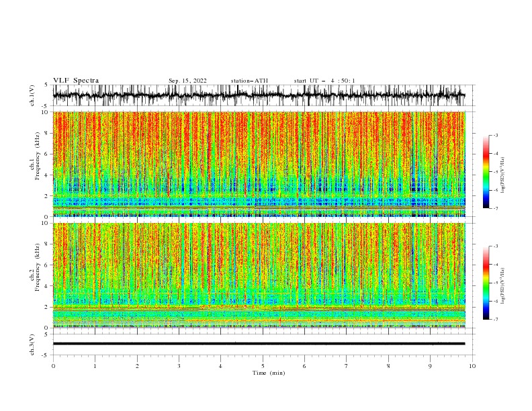The width and height of the screenshot is (532, 411).
Task: Select the 'Time (min)' axis title
Action: tap(269, 373)
